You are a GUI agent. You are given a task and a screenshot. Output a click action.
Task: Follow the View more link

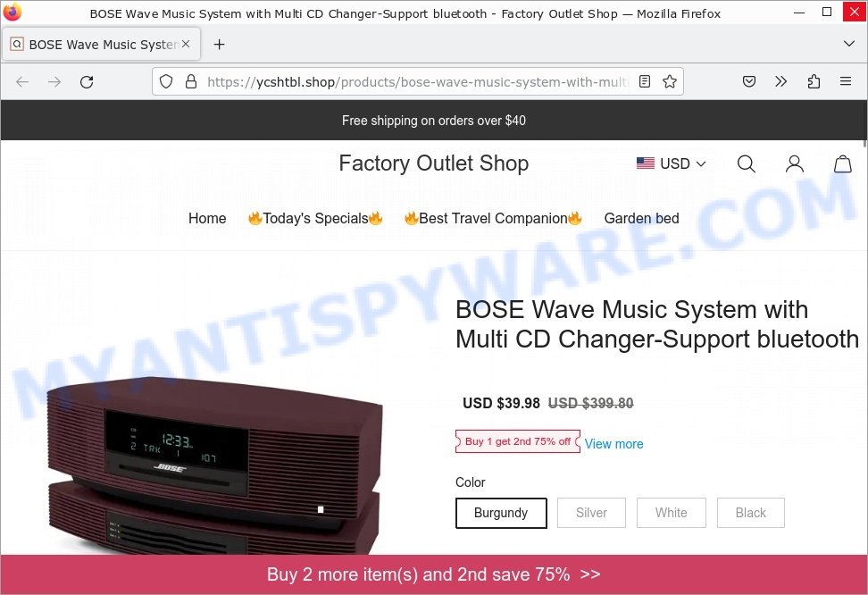pyautogui.click(x=613, y=444)
